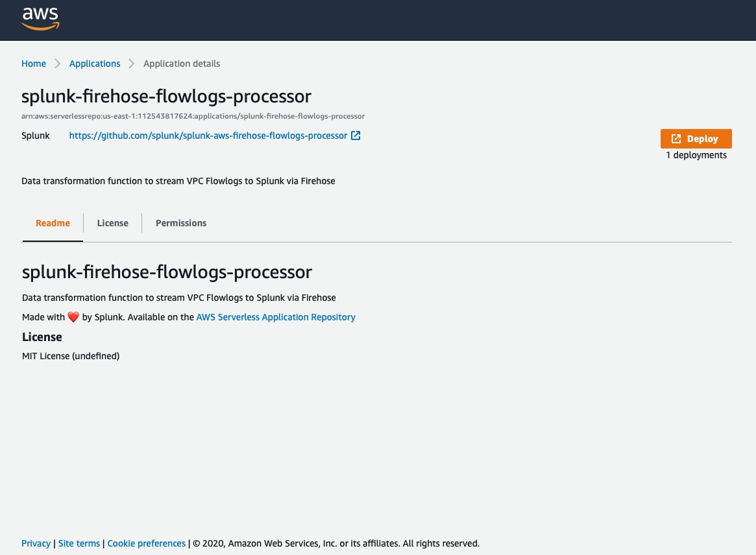Open Privacy footer link
The image size is (756, 555).
36,543
